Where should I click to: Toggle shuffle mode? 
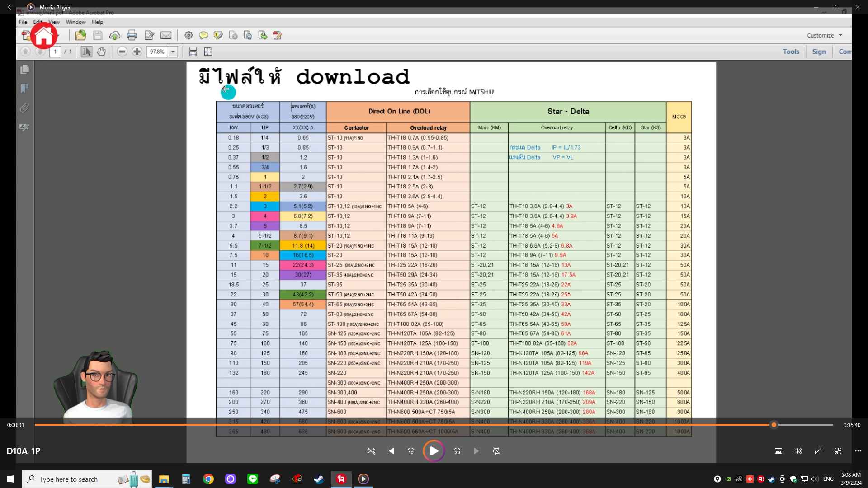(371, 451)
